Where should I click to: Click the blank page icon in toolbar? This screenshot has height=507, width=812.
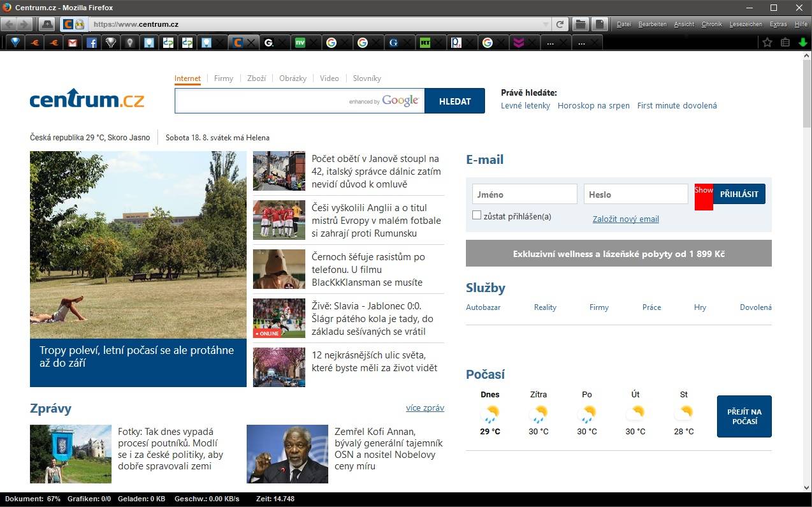pyautogui.click(x=599, y=25)
